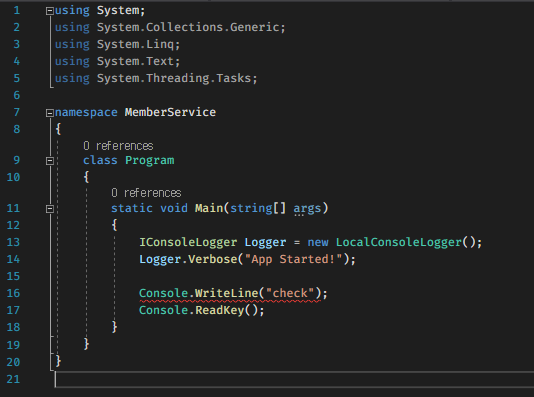Collapse the Main method block
Screen dimensions: 534x397
point(50,209)
